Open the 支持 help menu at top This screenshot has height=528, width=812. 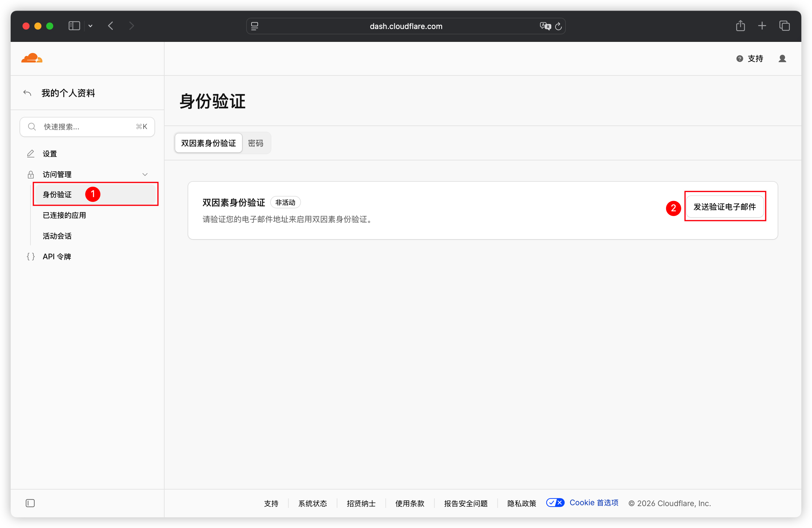click(x=750, y=59)
